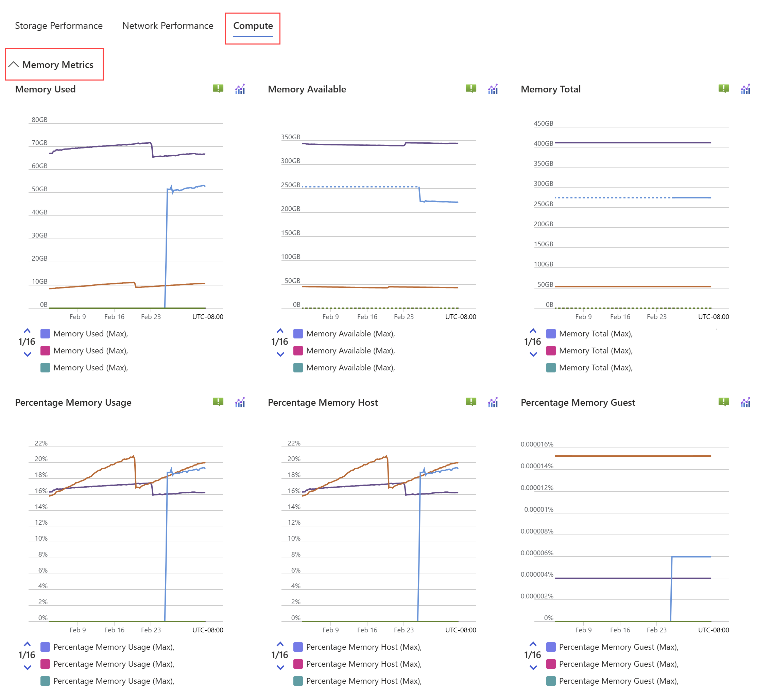Click alert icon on Percentage Memory Usage chart
Image resolution: width=772 pixels, height=700 pixels.
(218, 402)
